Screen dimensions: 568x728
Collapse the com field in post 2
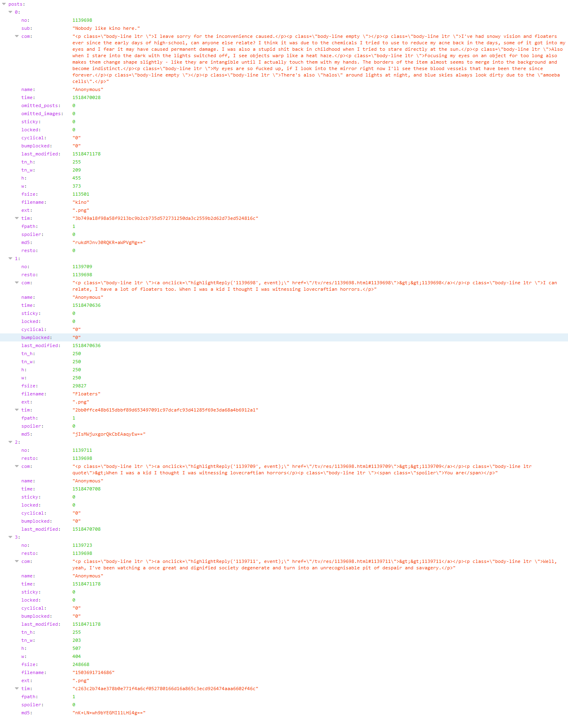click(17, 466)
